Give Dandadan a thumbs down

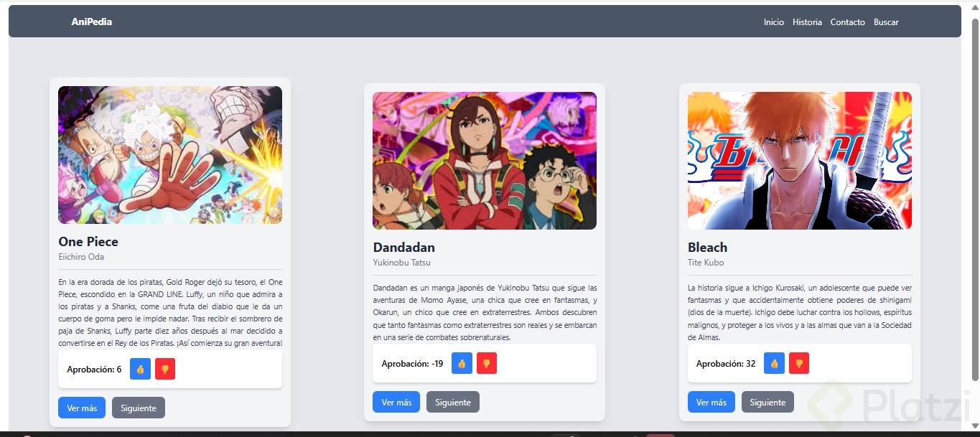[x=487, y=363]
